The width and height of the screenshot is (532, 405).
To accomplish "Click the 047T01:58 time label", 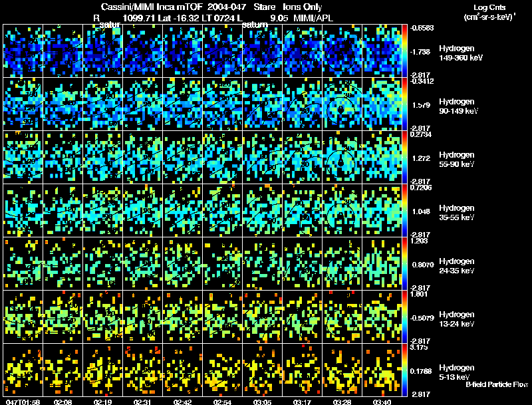I will [23, 402].
